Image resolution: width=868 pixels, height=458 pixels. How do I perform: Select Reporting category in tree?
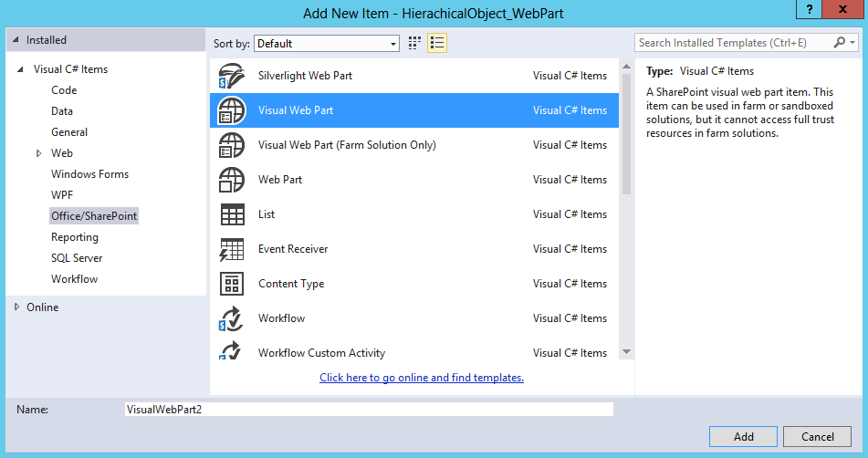[75, 237]
